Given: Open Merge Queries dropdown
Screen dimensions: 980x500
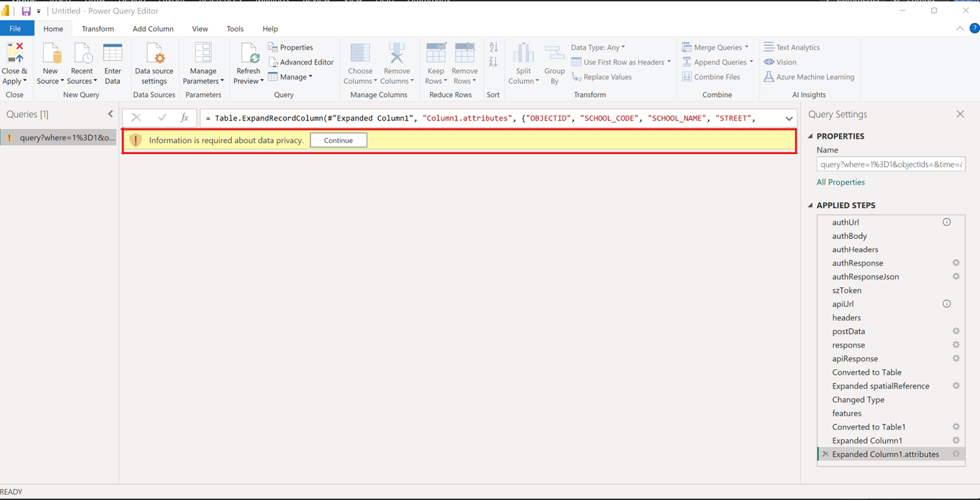Looking at the screenshot, I should [x=715, y=48].
